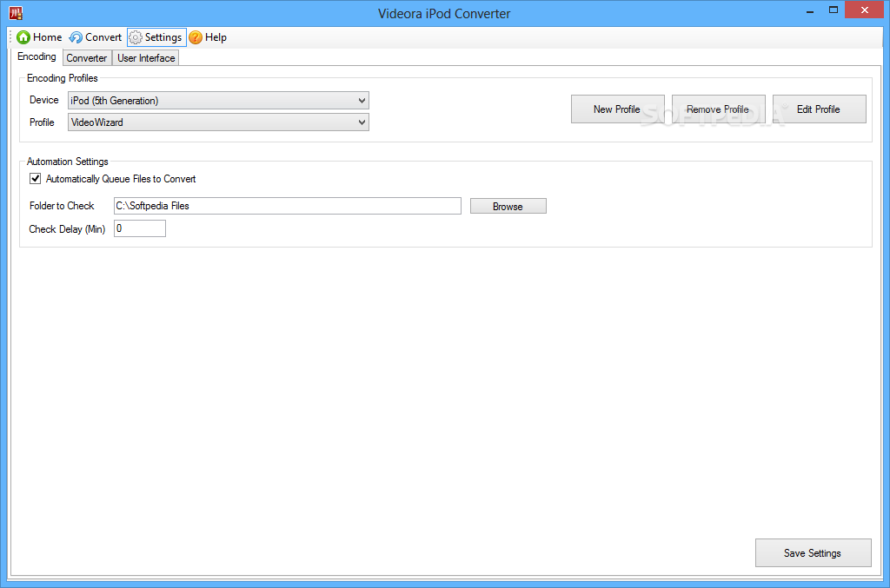Screen dimensions: 890x588
Task: Switch to the Converter tab
Action: [87, 58]
